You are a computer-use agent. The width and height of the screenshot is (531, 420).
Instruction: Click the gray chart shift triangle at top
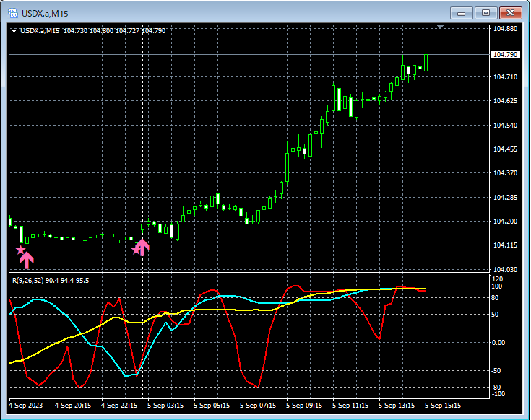click(440, 27)
